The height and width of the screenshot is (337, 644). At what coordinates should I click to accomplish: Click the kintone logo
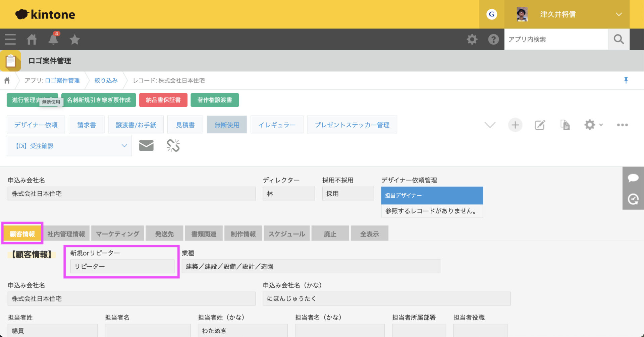click(45, 14)
